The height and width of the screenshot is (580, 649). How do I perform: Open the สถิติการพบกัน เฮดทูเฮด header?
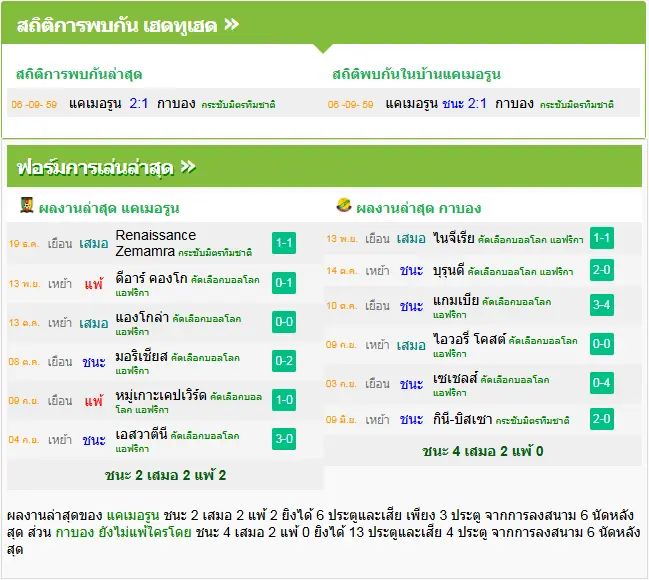323,23
